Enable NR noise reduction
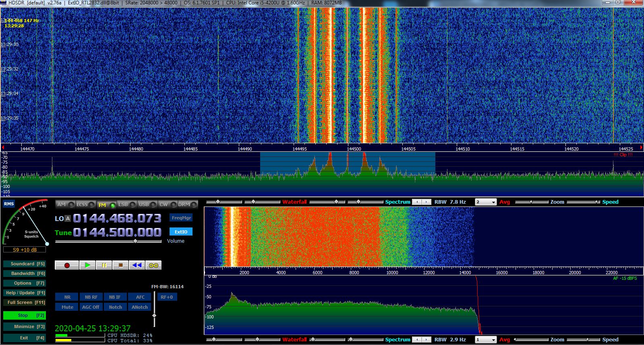Image resolution: width=644 pixels, height=345 pixels. coord(67,297)
